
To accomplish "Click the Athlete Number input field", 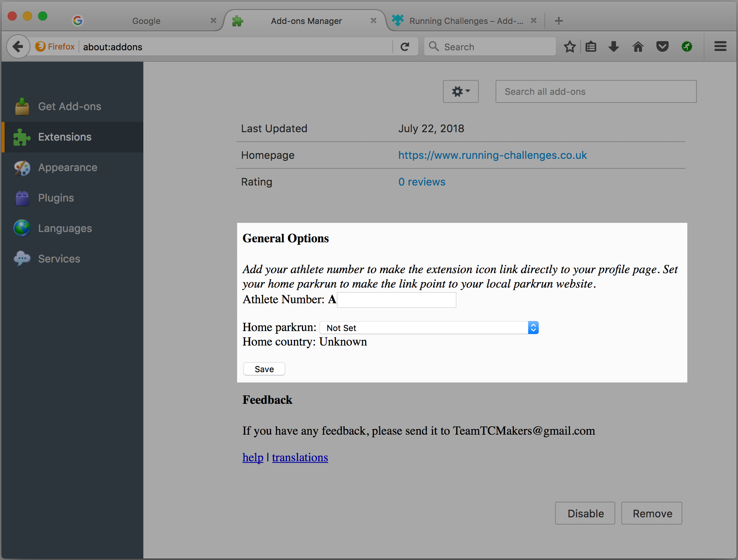I will pyautogui.click(x=396, y=300).
